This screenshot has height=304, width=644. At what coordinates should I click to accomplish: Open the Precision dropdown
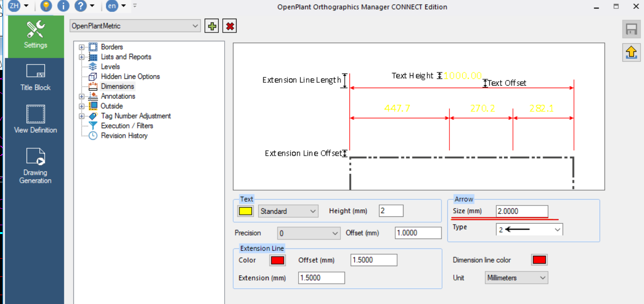tap(308, 233)
